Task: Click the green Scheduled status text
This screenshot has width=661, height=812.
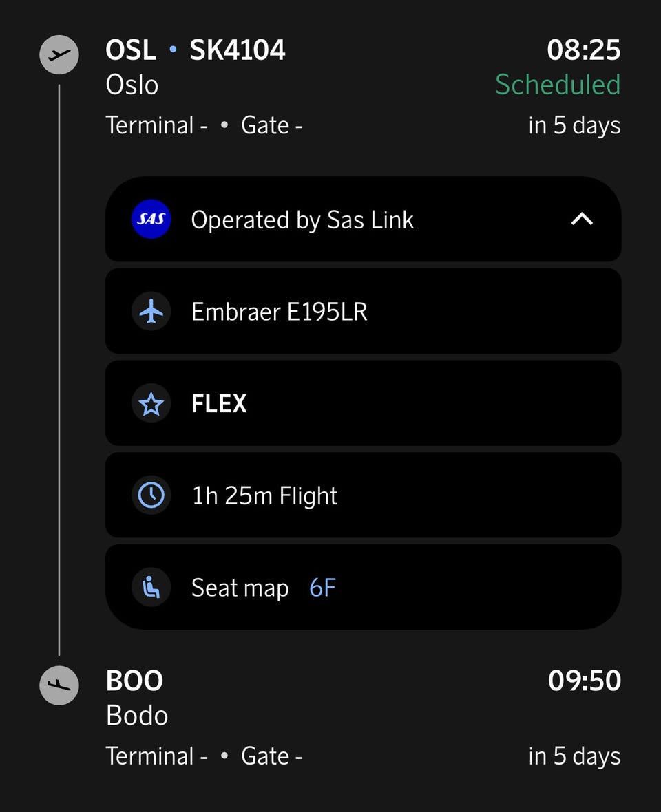Action: [558, 85]
